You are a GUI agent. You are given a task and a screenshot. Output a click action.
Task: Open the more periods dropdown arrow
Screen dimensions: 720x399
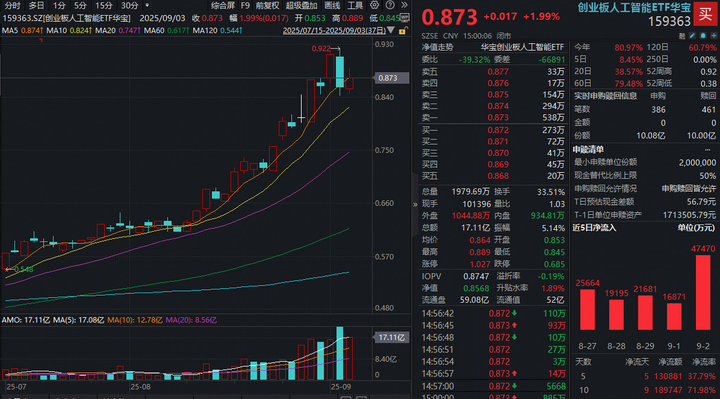point(147,6)
